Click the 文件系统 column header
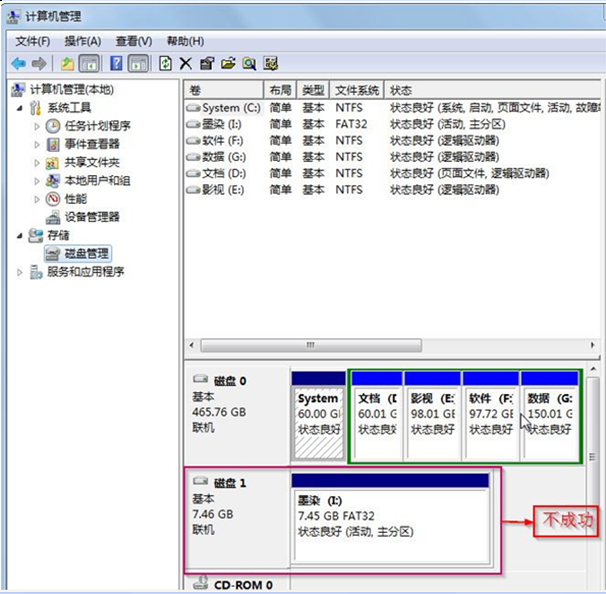 [x=358, y=90]
